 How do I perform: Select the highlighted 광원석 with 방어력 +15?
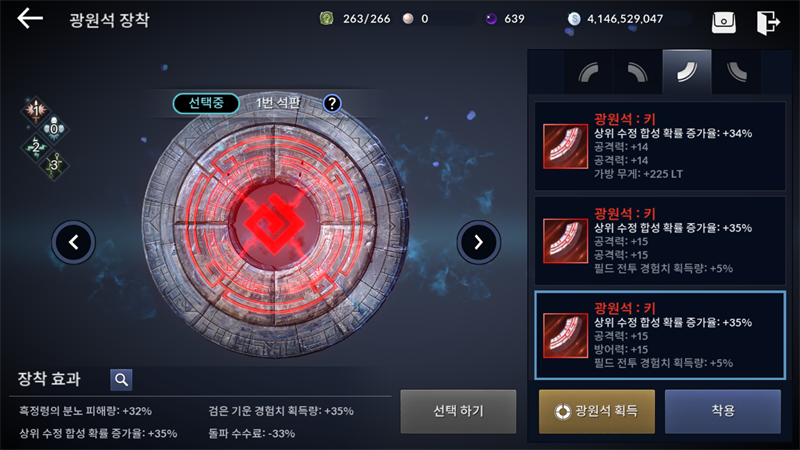coord(660,335)
